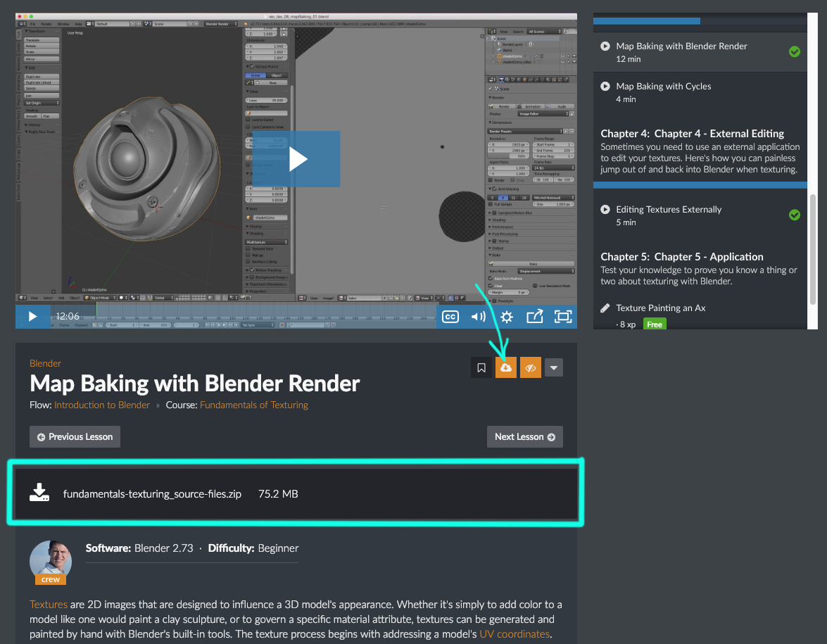Click the share/pop-out video icon
Viewport: 827px width, 644px height.
[534, 317]
